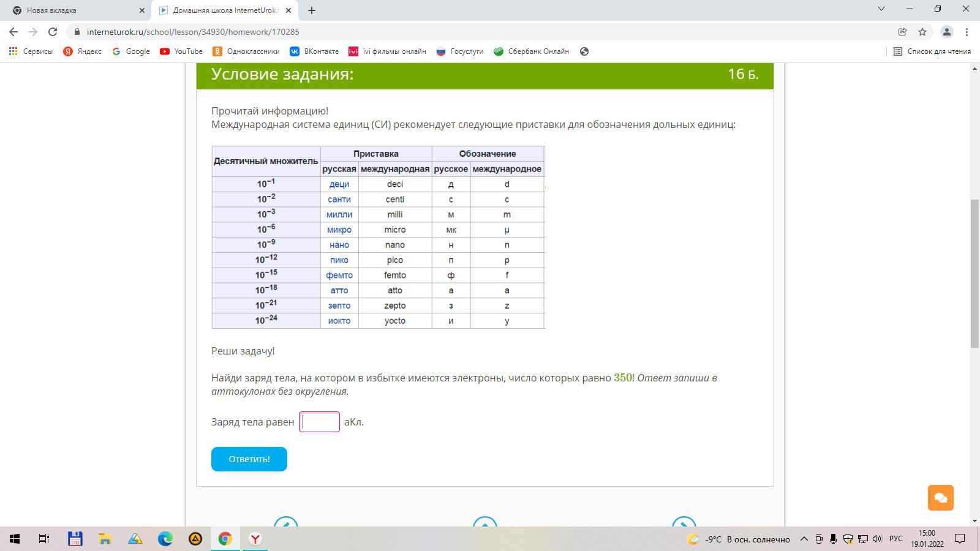Screen dimensions: 980x551
Task: Click the нано prefix link
Action: (x=339, y=245)
